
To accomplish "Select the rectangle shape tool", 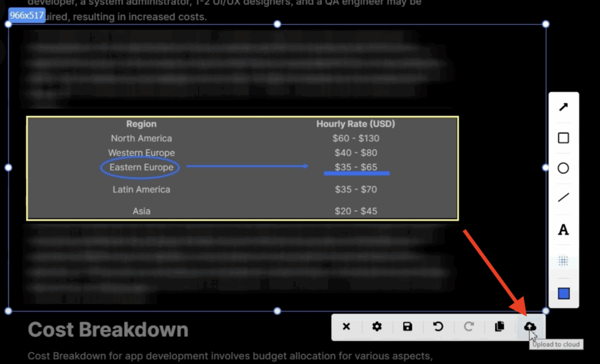I will coord(563,138).
